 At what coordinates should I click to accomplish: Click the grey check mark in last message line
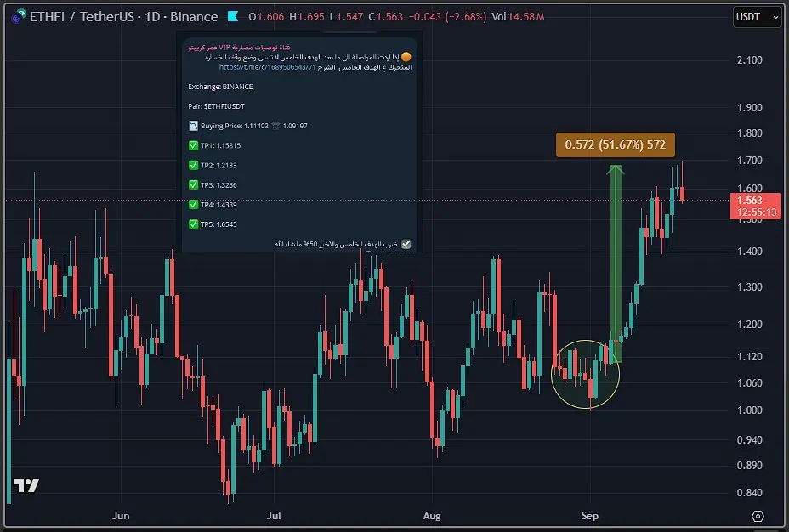point(406,244)
